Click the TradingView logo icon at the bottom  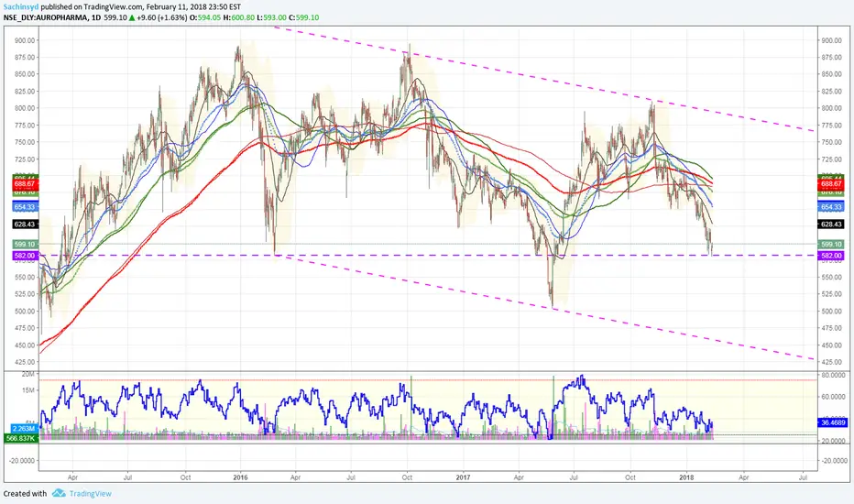59,493
